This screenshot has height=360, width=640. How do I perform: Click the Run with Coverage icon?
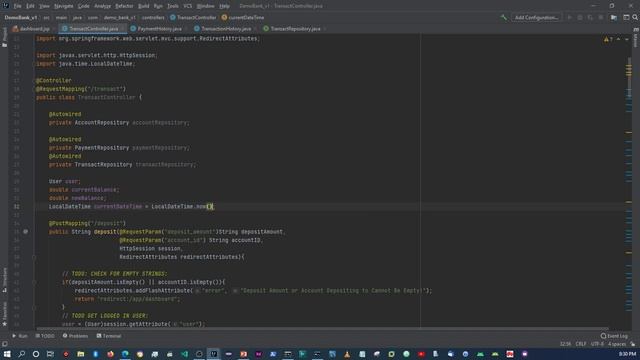tap(590, 18)
